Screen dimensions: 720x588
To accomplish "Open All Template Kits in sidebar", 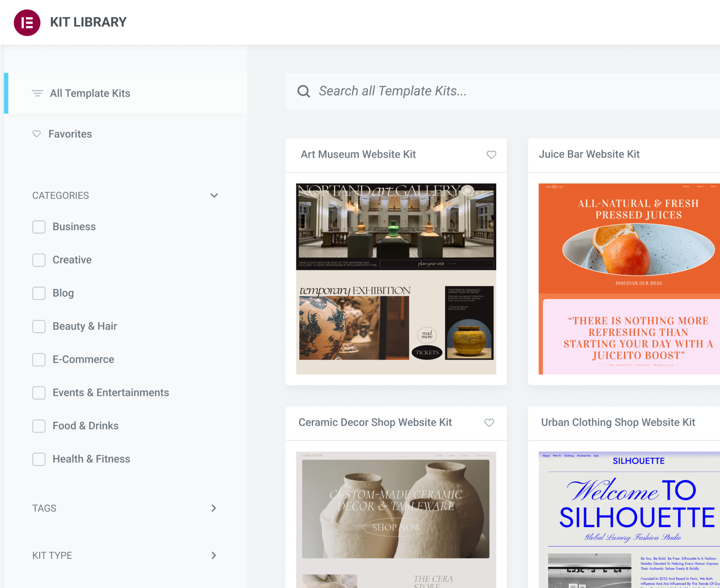I will pyautogui.click(x=90, y=93).
